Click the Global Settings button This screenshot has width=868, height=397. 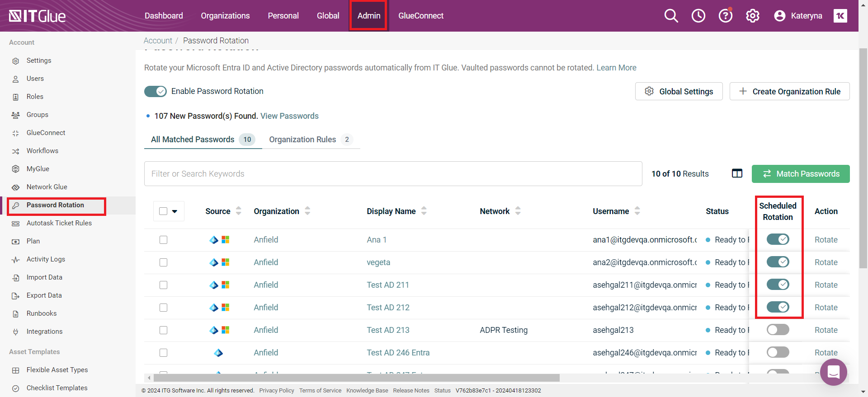pos(679,91)
